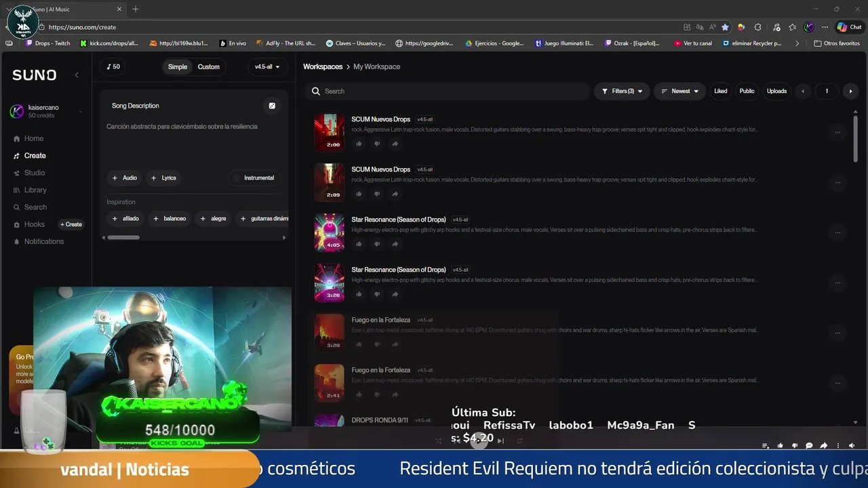Open comments for the playing track
Viewport: 868px width, 488px height.
[809, 446]
